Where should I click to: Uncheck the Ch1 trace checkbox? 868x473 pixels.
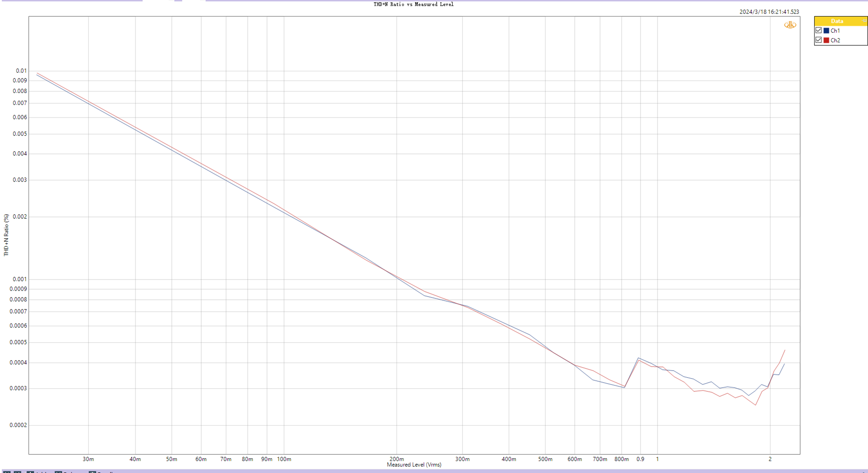pyautogui.click(x=818, y=30)
